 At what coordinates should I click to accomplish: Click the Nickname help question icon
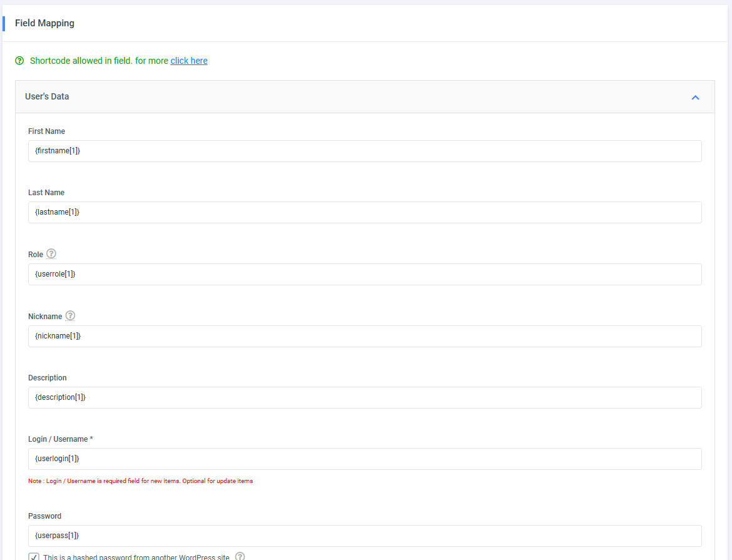point(70,315)
